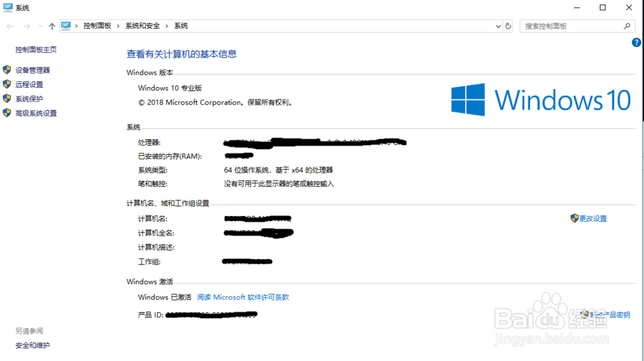Maximize the 系统 window
The width and height of the screenshot is (644, 361).
coord(603,8)
